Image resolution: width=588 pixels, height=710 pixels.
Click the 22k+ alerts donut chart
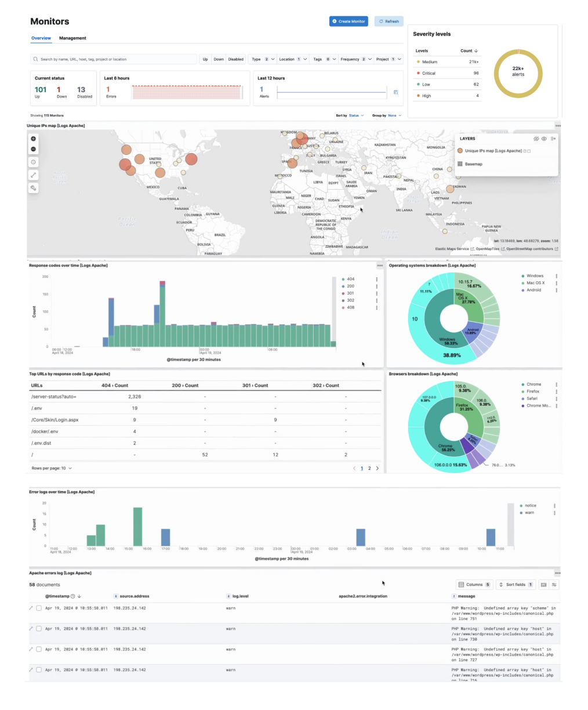(x=518, y=72)
